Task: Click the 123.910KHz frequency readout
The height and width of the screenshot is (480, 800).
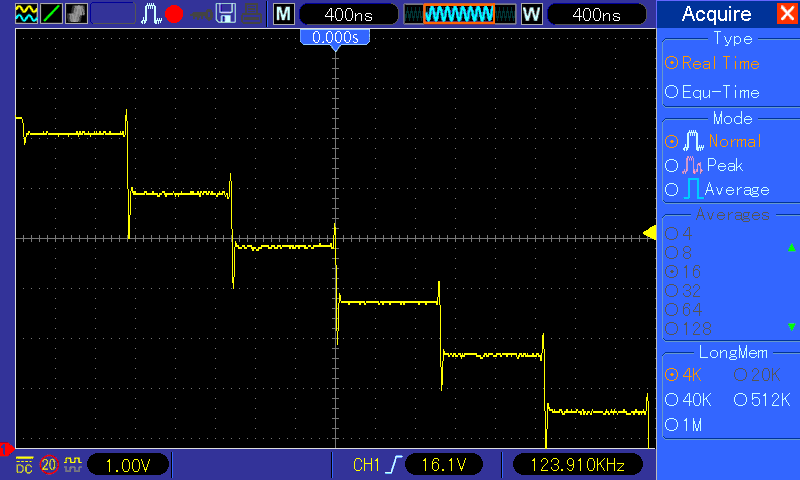Action: 578,465
